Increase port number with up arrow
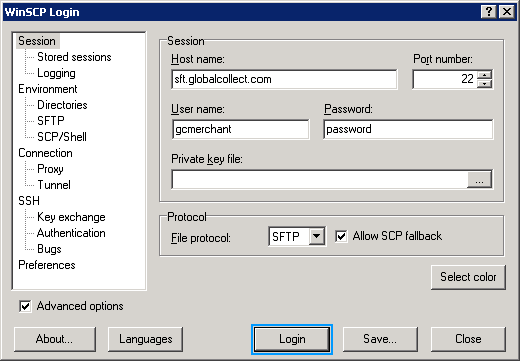 tap(484, 75)
